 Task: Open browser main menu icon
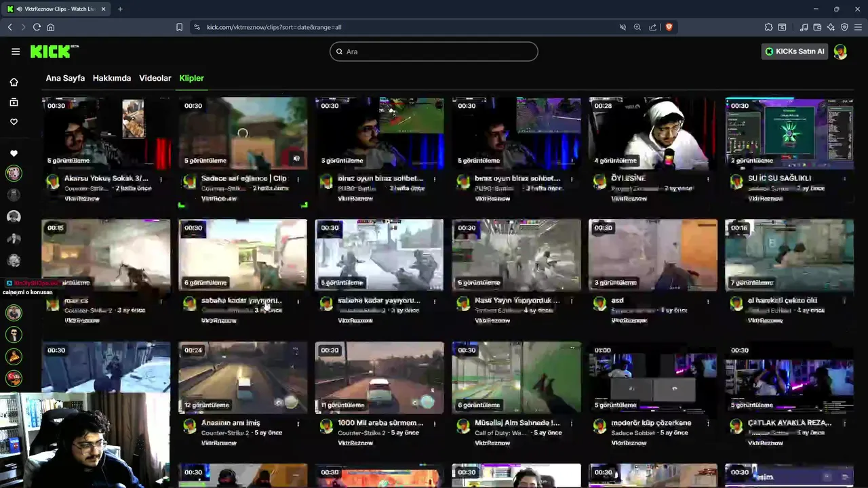coord(858,27)
